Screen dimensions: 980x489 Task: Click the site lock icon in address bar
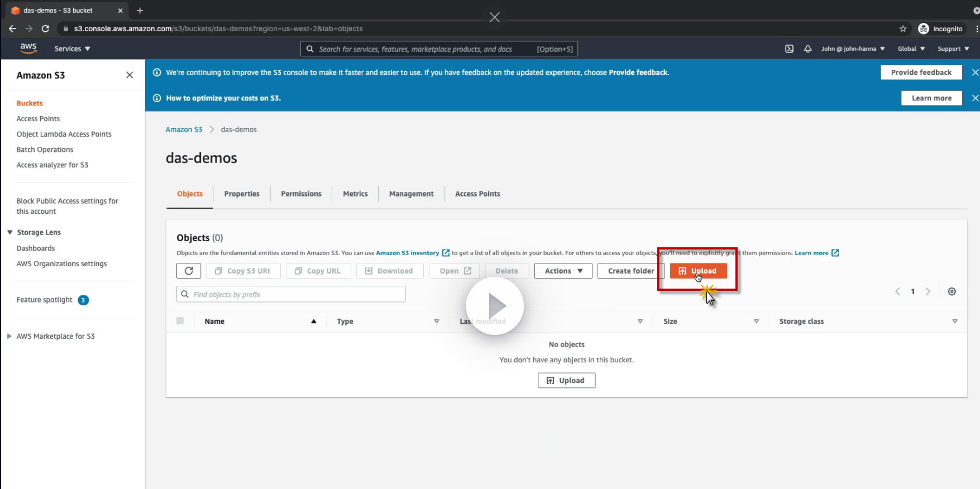(66, 28)
